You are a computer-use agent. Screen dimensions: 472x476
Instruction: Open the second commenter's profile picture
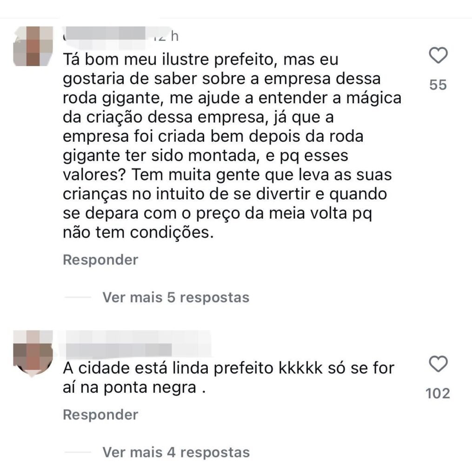[33, 352]
